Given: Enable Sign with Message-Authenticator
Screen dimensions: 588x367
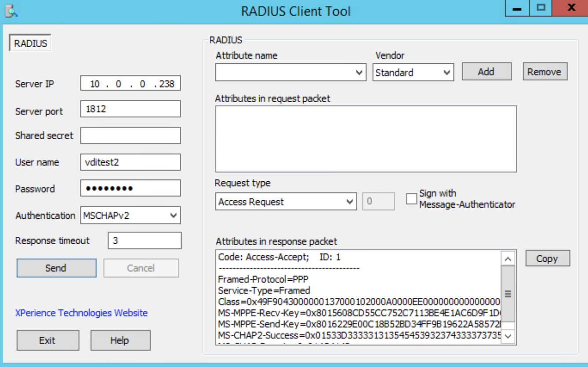Looking at the screenshot, I should (x=411, y=199).
